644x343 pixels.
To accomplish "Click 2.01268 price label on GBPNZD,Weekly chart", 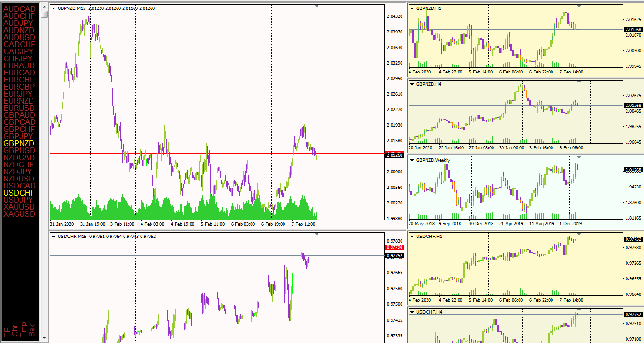I will pyautogui.click(x=633, y=170).
